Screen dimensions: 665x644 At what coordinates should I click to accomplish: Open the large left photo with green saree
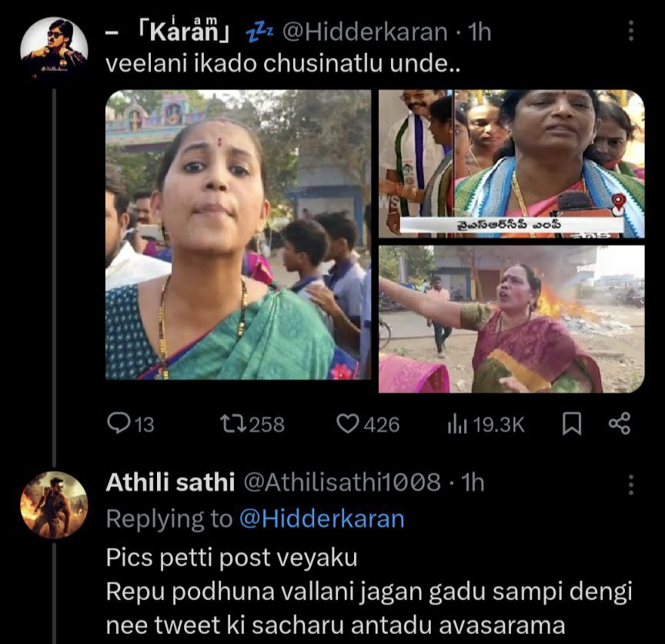tap(238, 235)
